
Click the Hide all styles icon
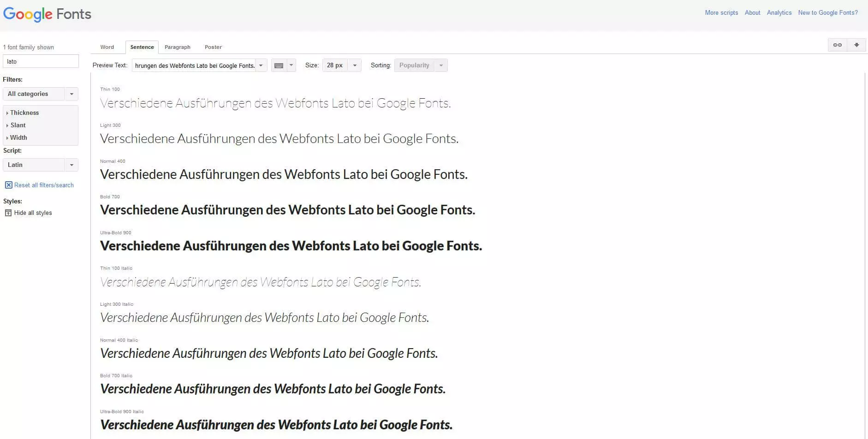8,213
